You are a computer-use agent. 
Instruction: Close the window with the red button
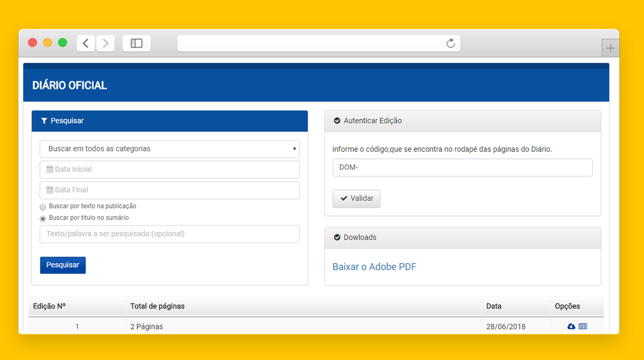coord(32,43)
